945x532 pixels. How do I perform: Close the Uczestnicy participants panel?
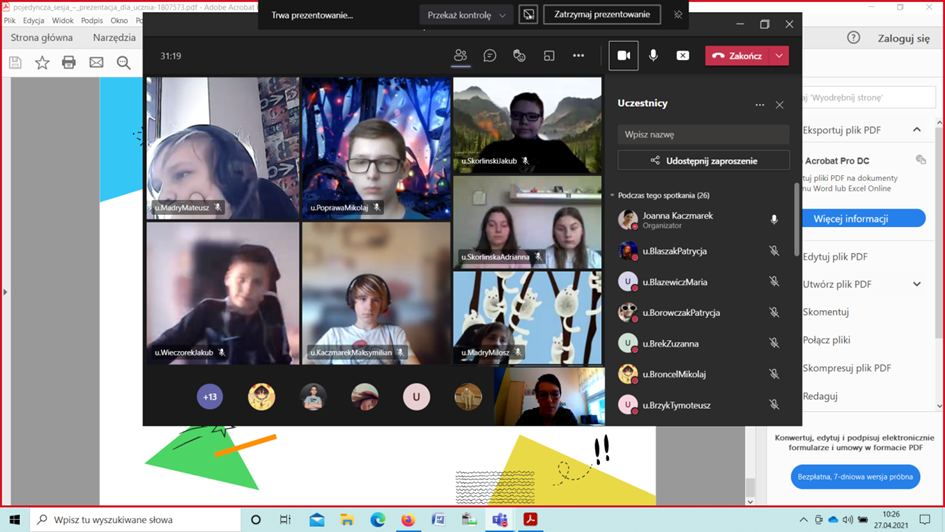[x=779, y=105]
